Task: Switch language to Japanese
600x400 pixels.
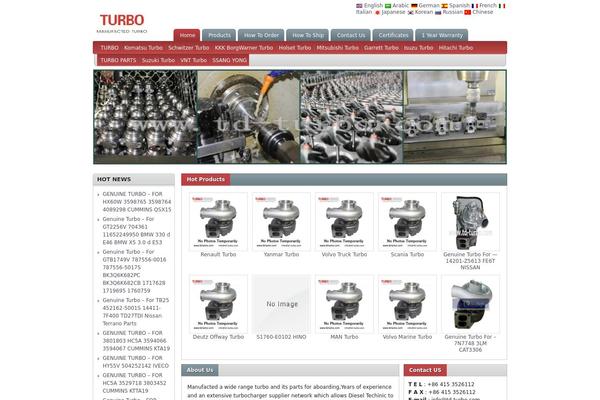Action: tap(390, 12)
